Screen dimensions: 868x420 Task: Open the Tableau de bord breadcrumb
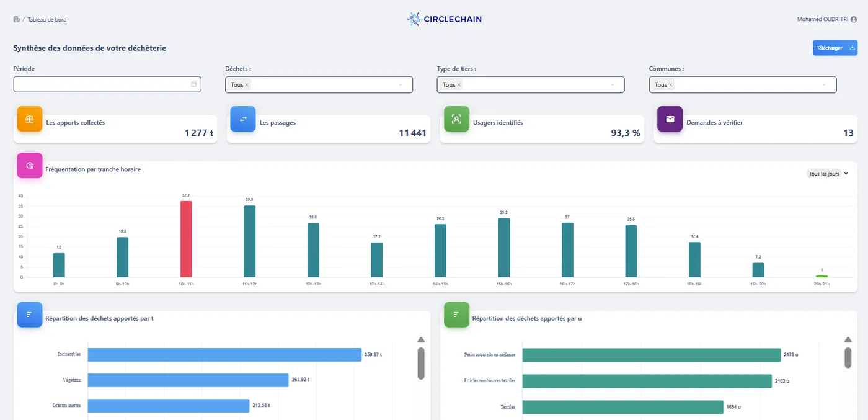tap(47, 20)
